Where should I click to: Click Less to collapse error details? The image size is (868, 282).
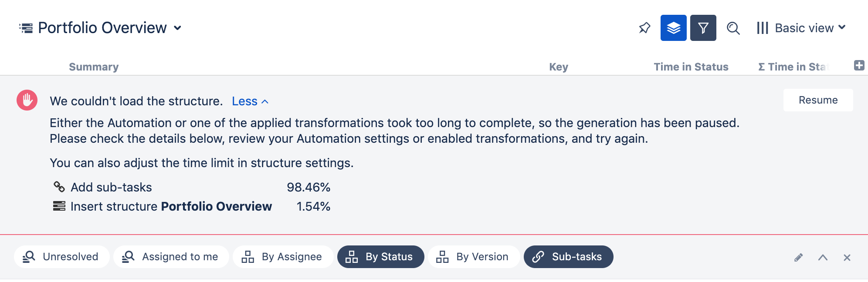[x=250, y=101]
